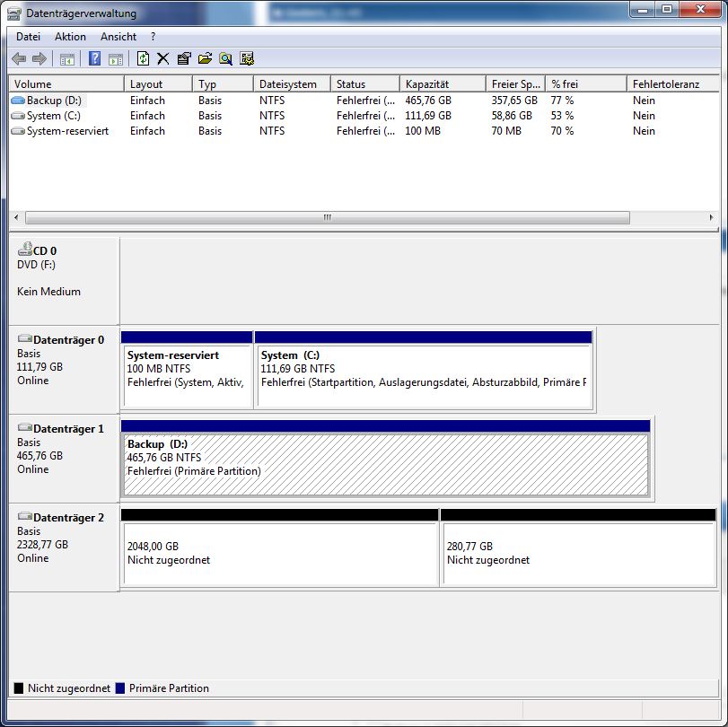The height and width of the screenshot is (727, 728).
Task: Open the Datei menu
Action: point(29,37)
